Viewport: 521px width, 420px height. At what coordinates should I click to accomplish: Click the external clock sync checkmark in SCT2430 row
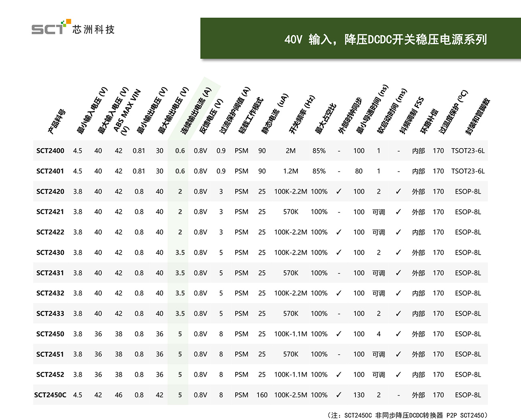pos(339,253)
